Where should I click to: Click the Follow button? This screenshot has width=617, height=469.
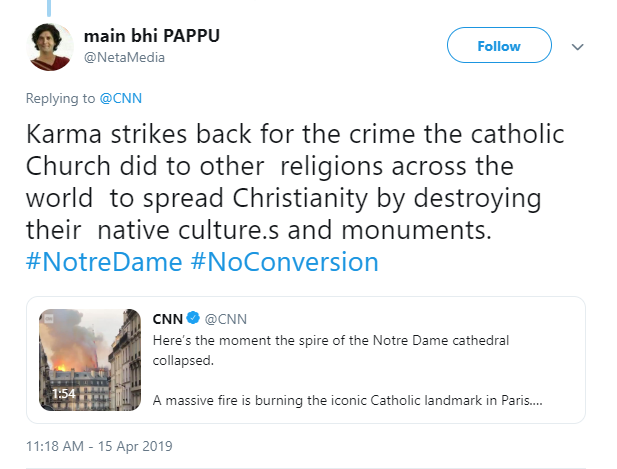(x=498, y=46)
